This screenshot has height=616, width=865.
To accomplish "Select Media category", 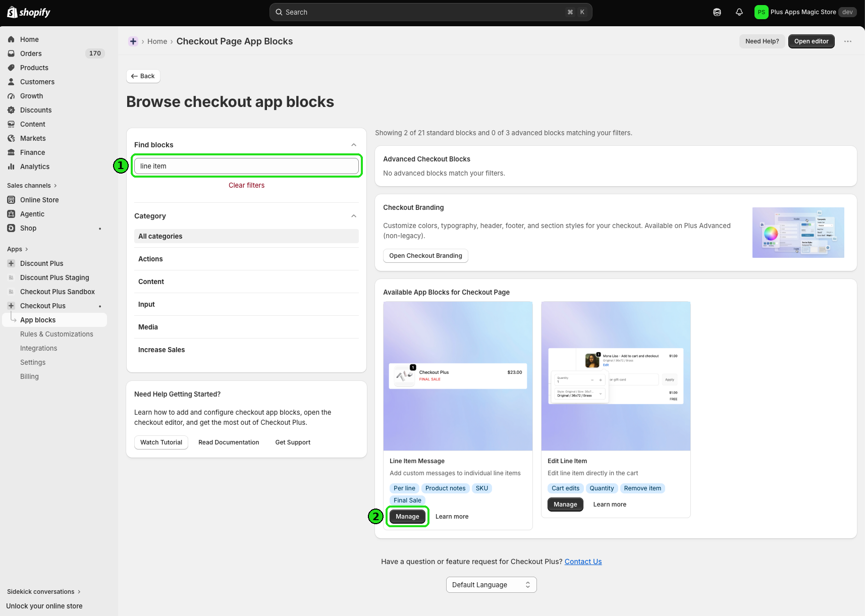I will [x=246, y=327].
